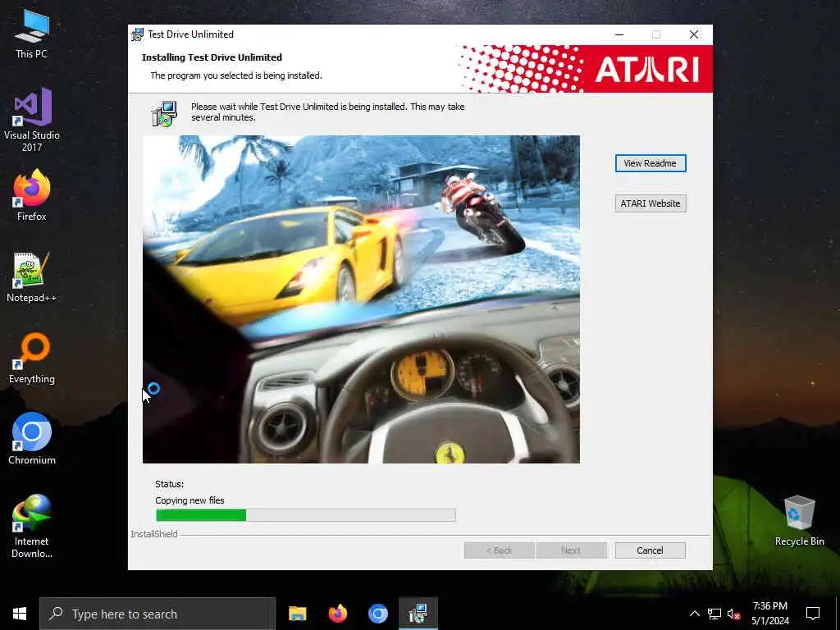Open the notification center icon
This screenshot has width=840, height=630.
(813, 614)
